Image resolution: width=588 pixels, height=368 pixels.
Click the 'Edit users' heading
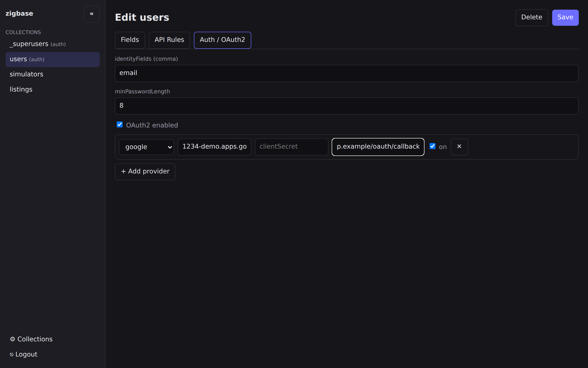[142, 17]
